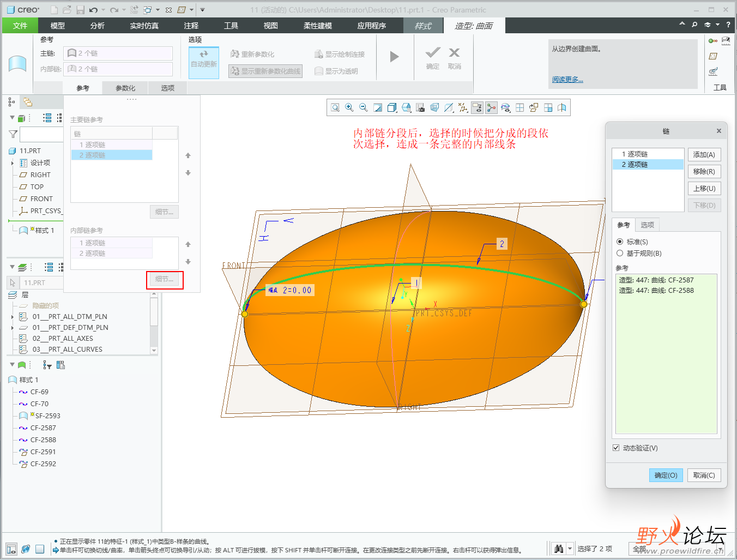Click the Save disk icon
The image size is (737, 560).
[x=80, y=10]
